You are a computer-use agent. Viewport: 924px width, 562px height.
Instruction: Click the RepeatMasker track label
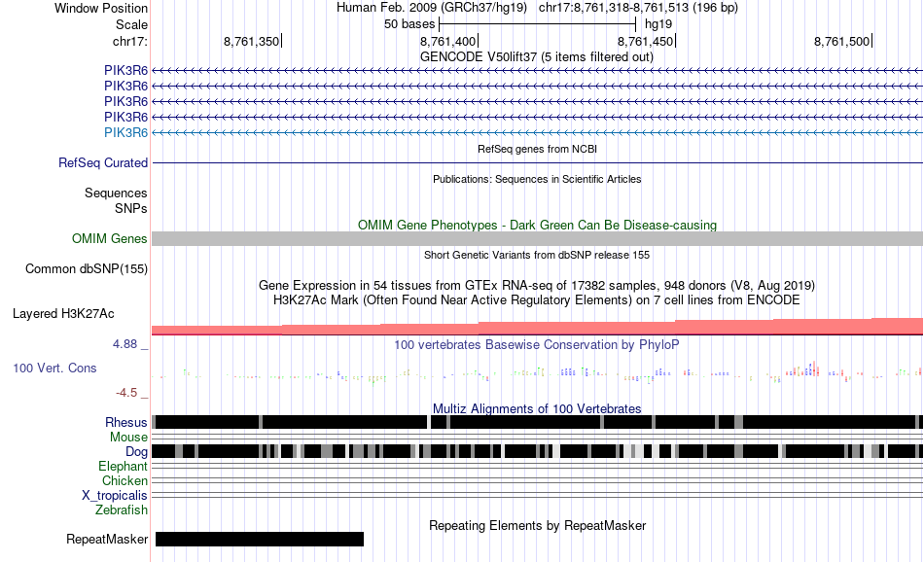107,539
